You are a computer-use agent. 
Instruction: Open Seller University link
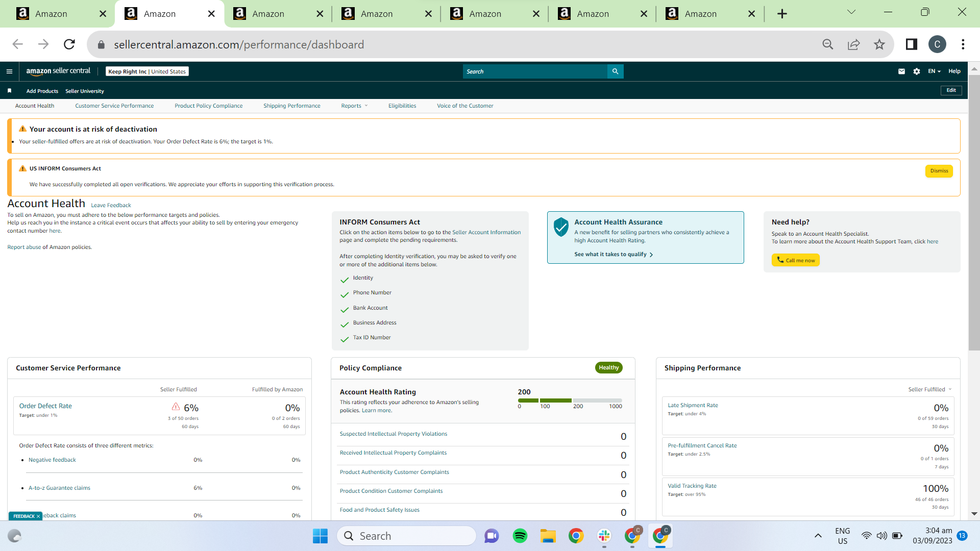point(85,91)
